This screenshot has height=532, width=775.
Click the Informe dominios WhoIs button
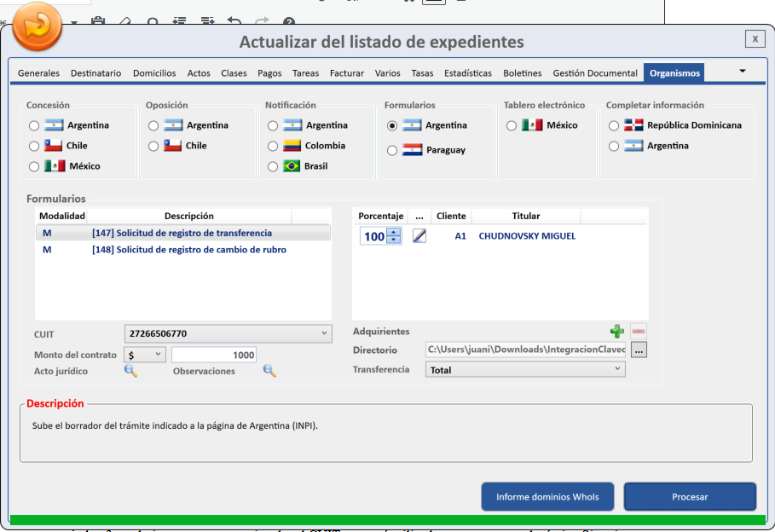point(547,497)
